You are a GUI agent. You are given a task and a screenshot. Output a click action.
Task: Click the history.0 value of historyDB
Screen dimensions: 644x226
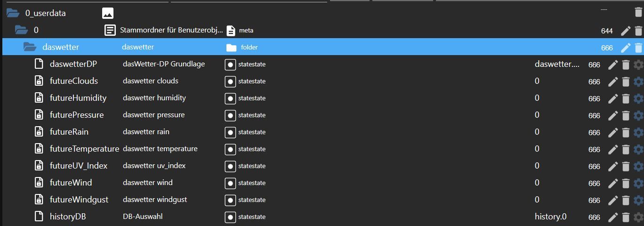click(550, 217)
